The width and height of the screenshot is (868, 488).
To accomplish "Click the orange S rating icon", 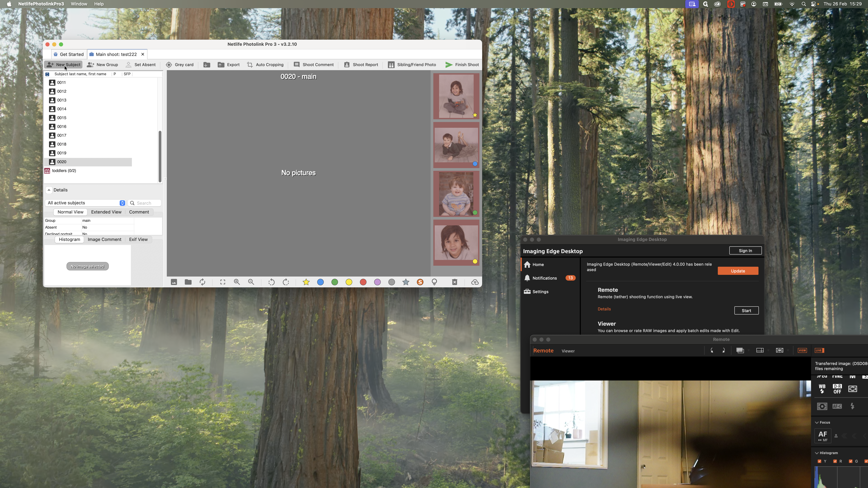I will click(420, 282).
